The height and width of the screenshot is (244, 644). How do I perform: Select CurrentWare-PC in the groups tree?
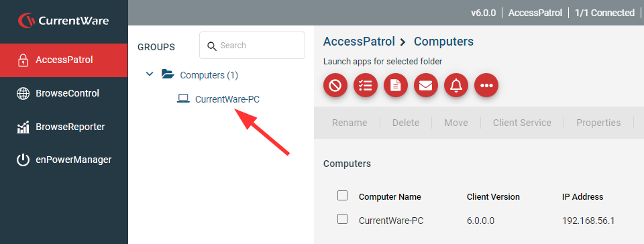(227, 99)
